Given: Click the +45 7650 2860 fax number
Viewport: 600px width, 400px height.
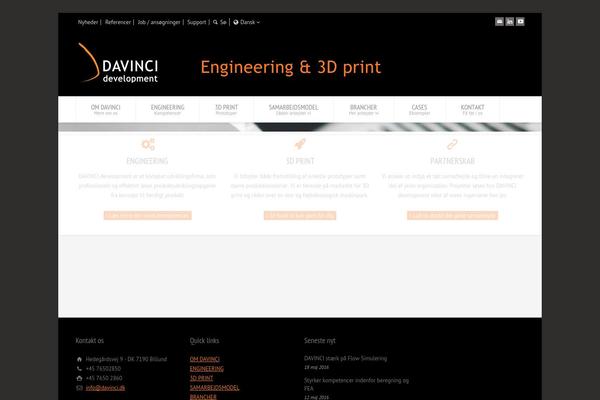Looking at the screenshot, I should tap(104, 378).
